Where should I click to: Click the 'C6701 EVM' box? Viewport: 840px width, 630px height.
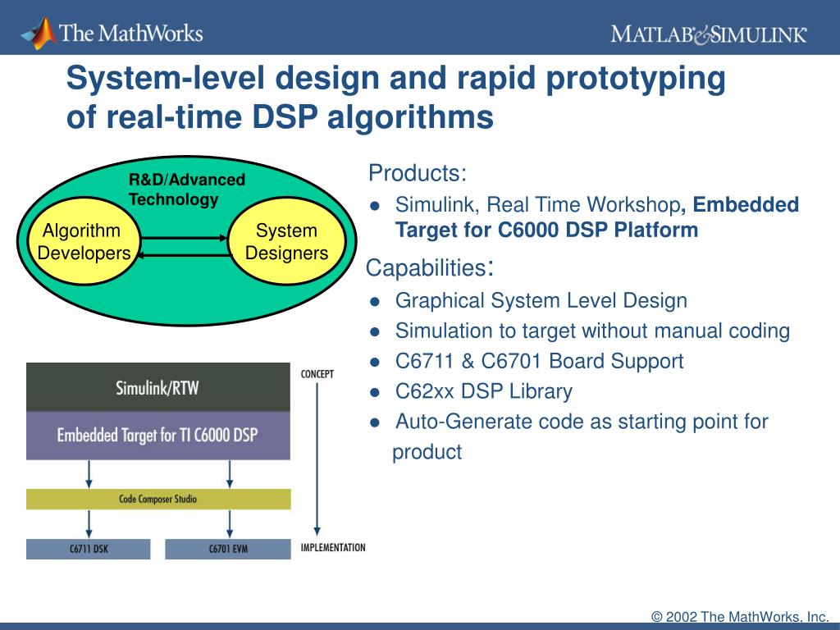click(228, 549)
